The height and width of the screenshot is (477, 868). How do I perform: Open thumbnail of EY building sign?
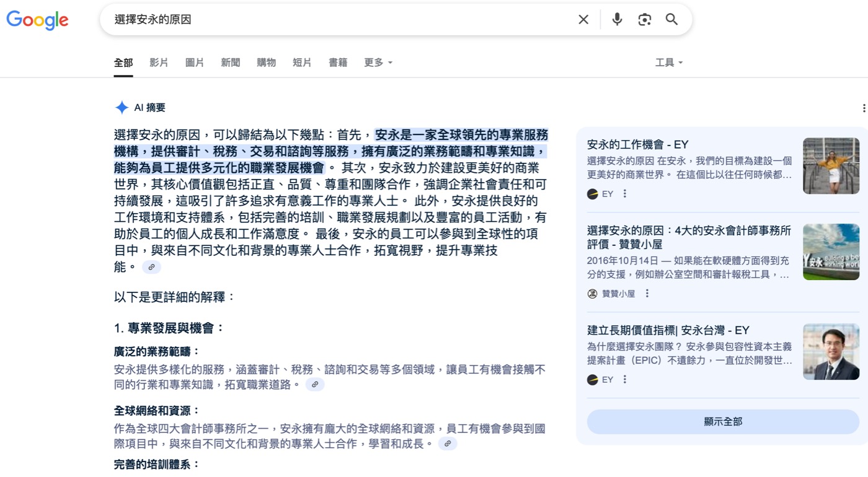(831, 252)
